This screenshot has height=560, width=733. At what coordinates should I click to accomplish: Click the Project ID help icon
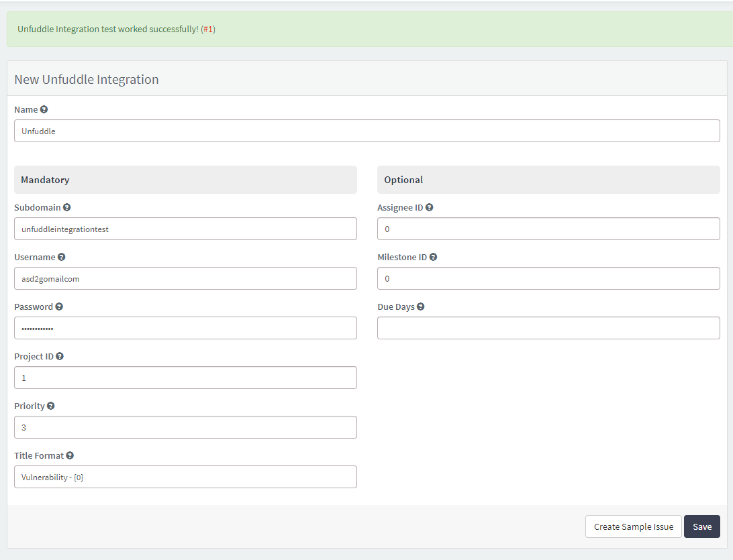(59, 356)
